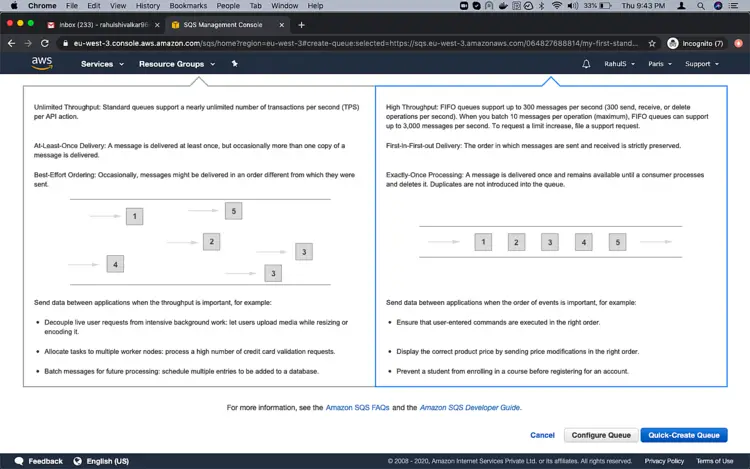
Task: Open the Privacy Policy link
Action: click(x=664, y=461)
